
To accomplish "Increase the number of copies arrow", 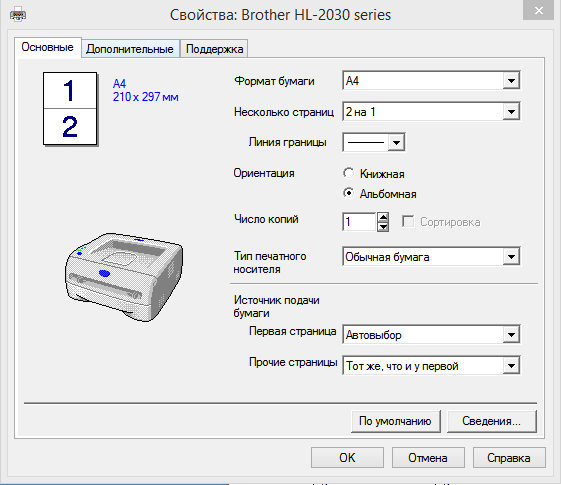I will [x=383, y=217].
